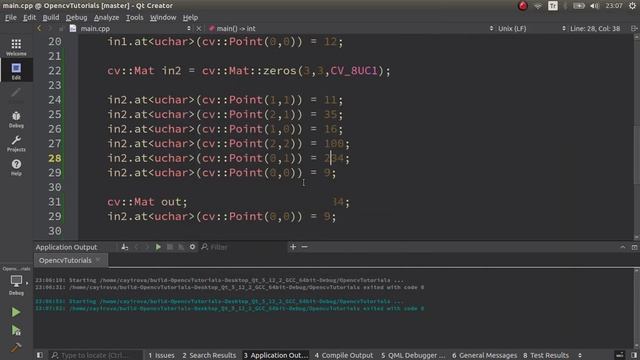Click output pane vertical scrollbar

click(636, 309)
